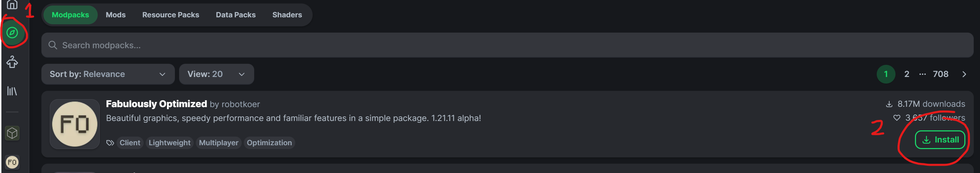The width and height of the screenshot is (980, 173).
Task: Jump to page 2 of results
Action: point(907,74)
